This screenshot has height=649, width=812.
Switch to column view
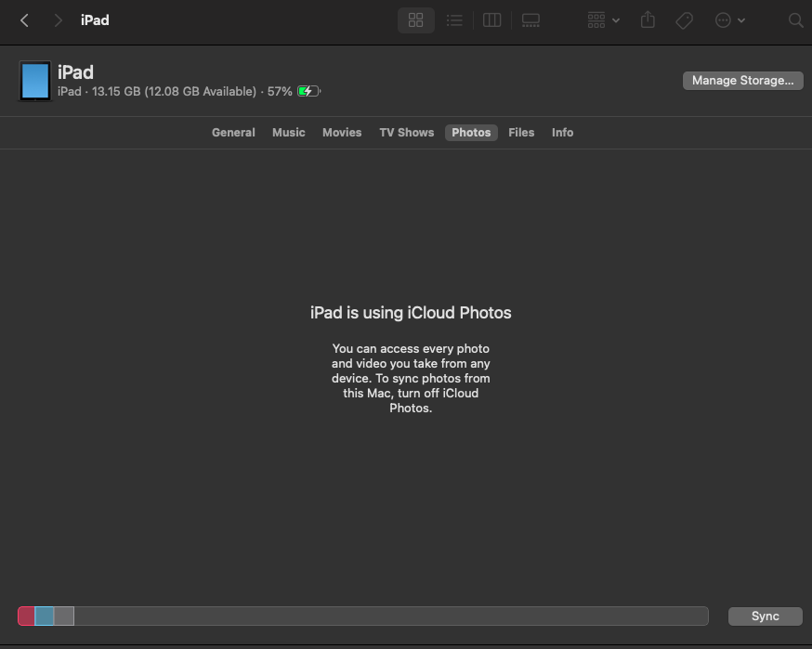[492, 20]
